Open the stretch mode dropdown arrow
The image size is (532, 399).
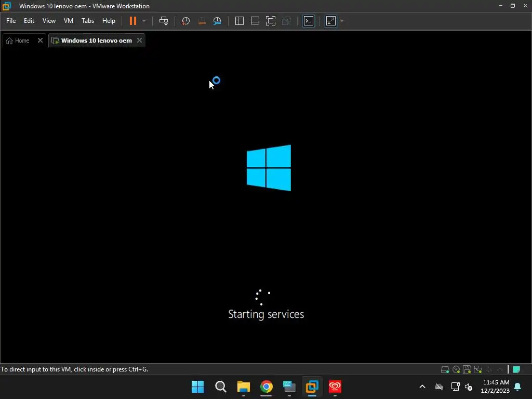tap(342, 21)
